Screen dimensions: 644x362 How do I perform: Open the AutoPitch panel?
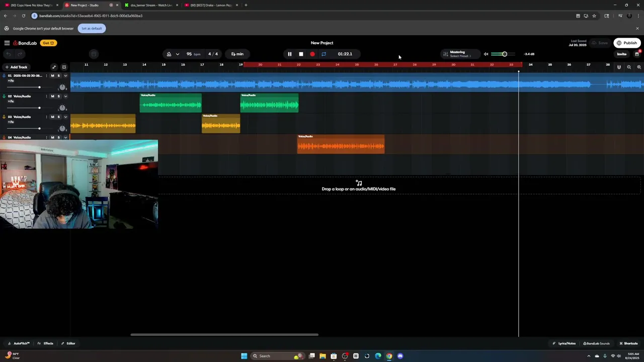tap(19, 343)
